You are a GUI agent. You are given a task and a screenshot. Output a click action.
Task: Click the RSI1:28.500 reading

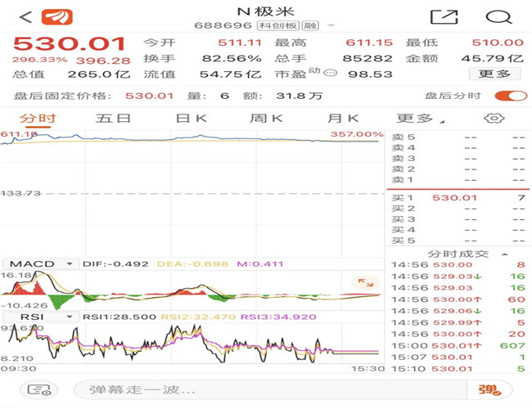click(119, 317)
